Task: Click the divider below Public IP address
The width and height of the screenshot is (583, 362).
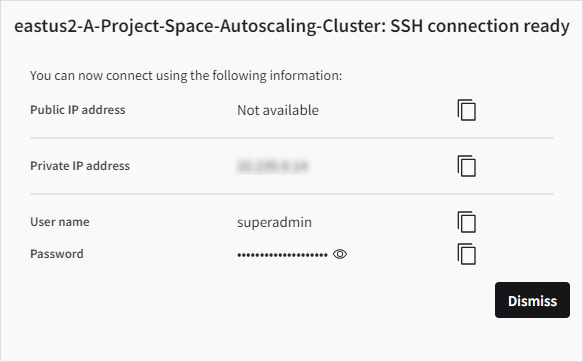Action: 292,138
